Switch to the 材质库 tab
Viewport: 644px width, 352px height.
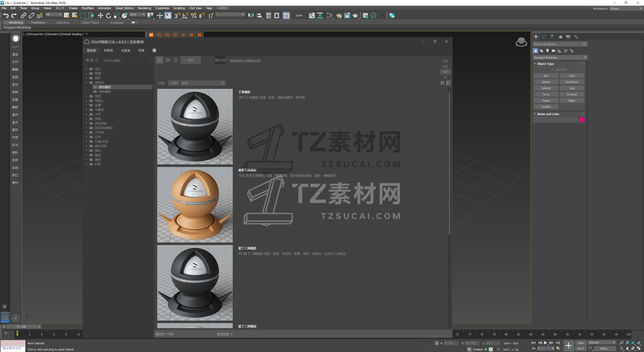[x=108, y=51]
